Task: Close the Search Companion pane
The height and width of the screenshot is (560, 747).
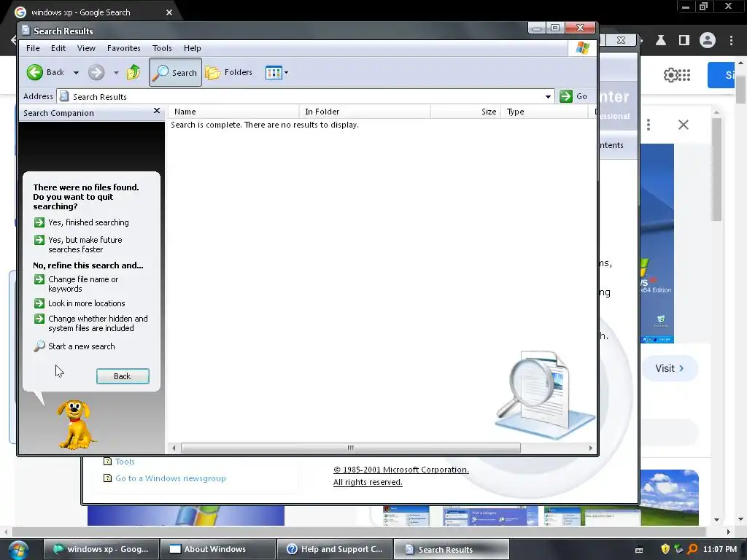Action: [157, 111]
